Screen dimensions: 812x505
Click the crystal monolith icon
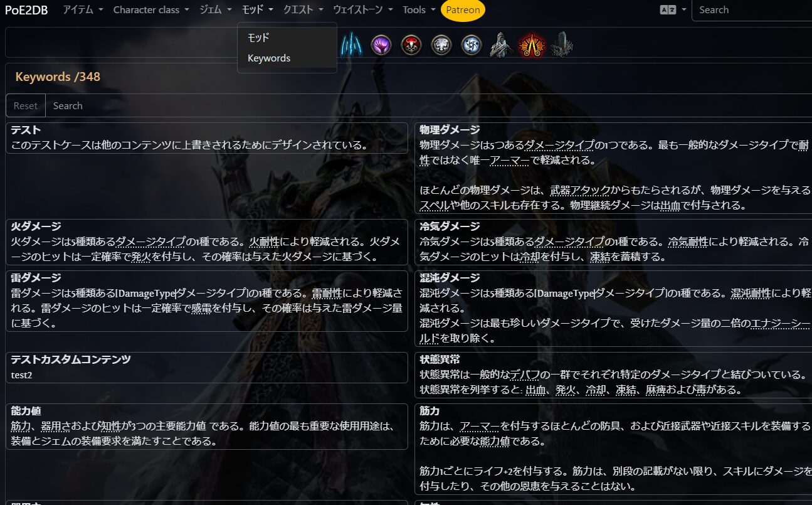(x=561, y=45)
